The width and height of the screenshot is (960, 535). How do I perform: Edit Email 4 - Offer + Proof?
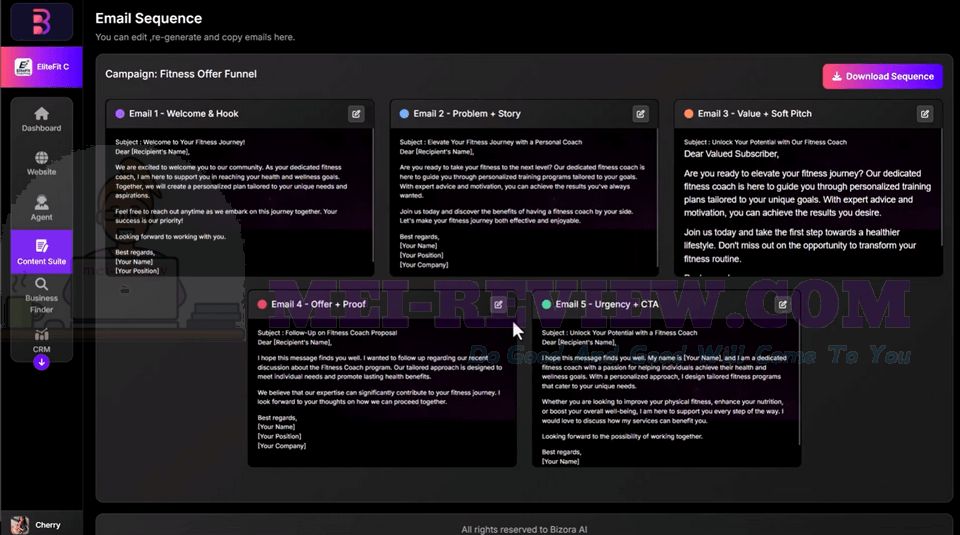coord(498,304)
